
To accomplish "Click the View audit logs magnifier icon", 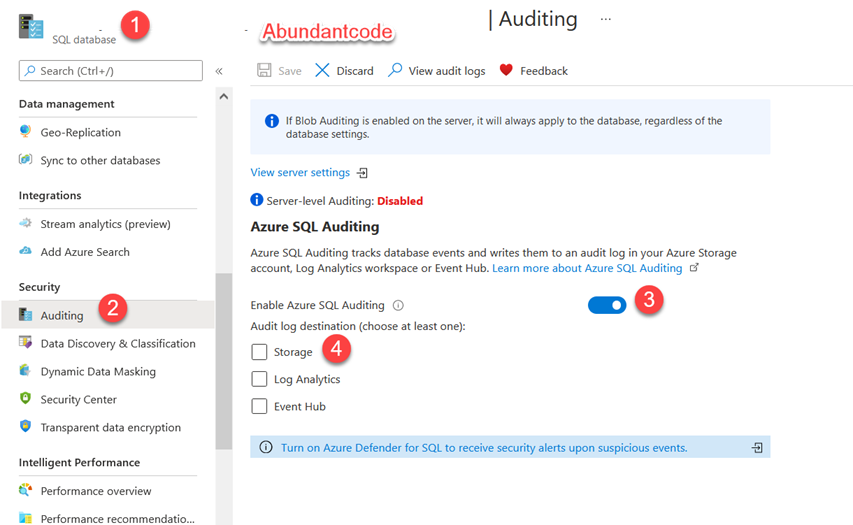I will point(395,70).
